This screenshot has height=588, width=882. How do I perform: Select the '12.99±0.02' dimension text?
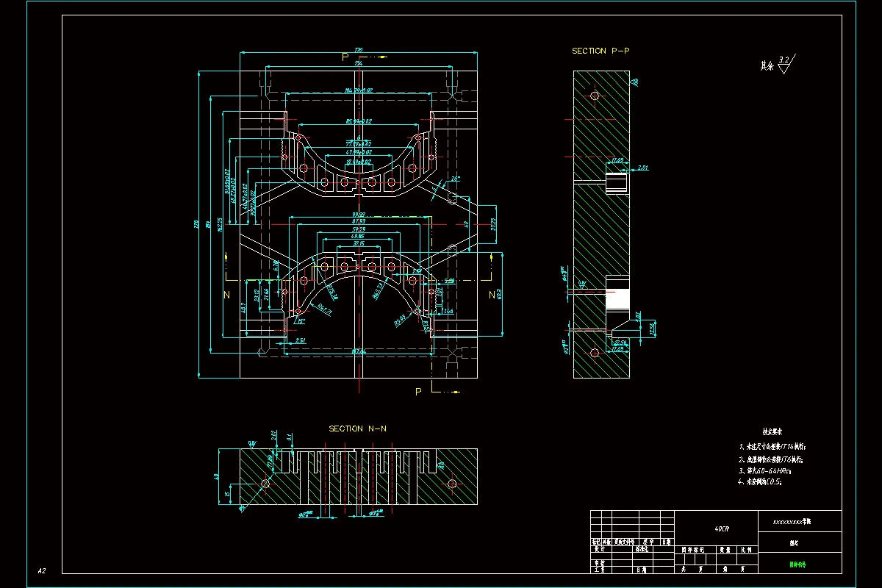[359, 161]
